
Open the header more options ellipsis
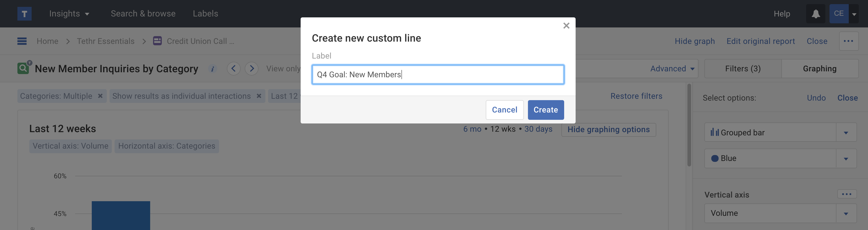tap(848, 41)
